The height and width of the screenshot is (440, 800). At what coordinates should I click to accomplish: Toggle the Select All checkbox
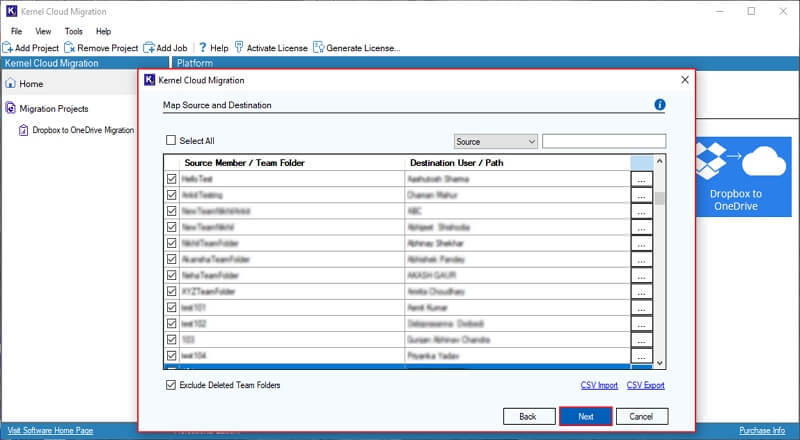[x=171, y=140]
